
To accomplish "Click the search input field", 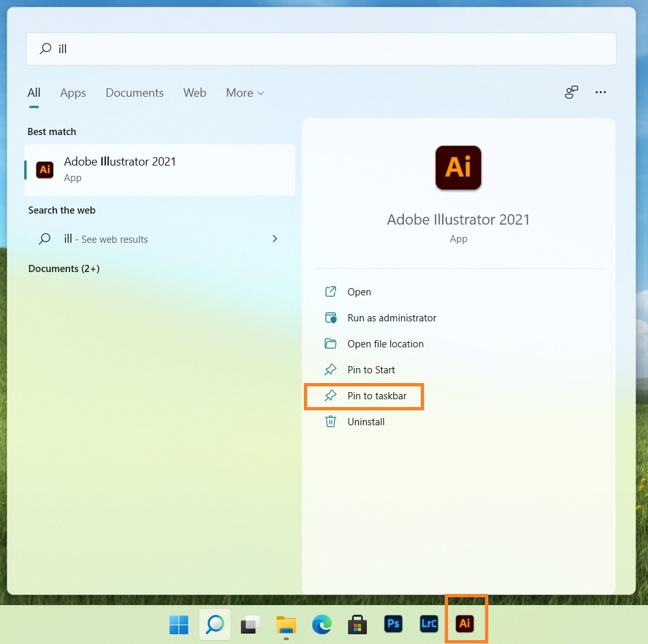I will coord(321,49).
